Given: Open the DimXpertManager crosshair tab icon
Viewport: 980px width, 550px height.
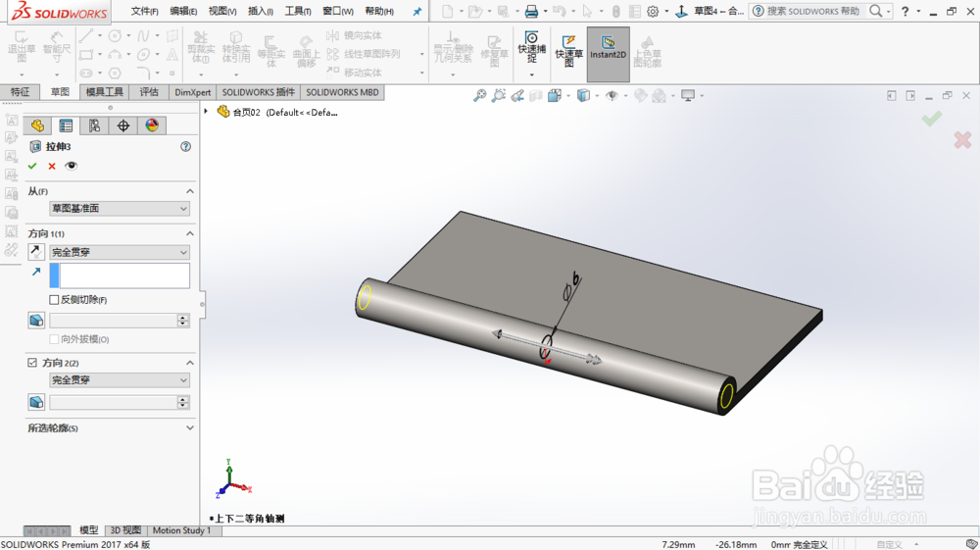Looking at the screenshot, I should coord(123,125).
